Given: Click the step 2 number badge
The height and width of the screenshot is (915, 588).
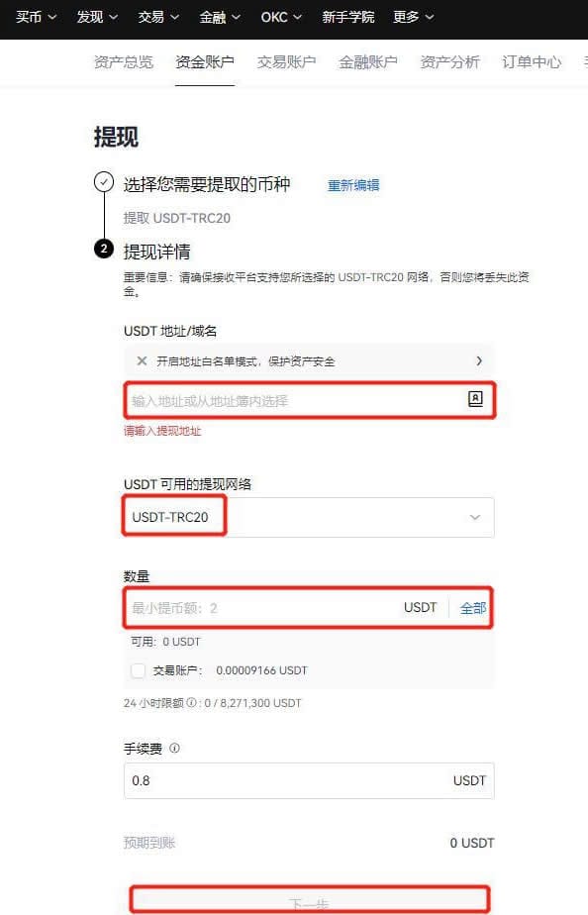Looking at the screenshot, I should (x=104, y=250).
